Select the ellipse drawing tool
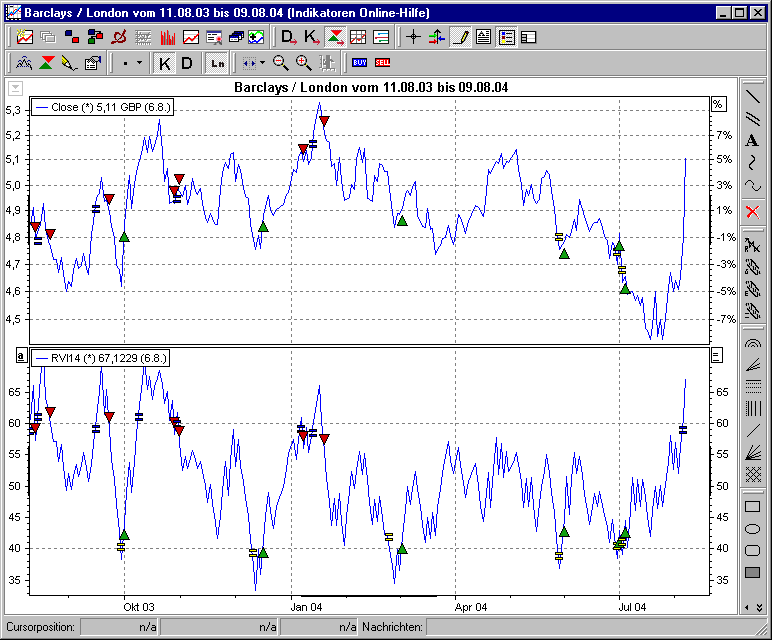The image size is (772, 640). [753, 529]
